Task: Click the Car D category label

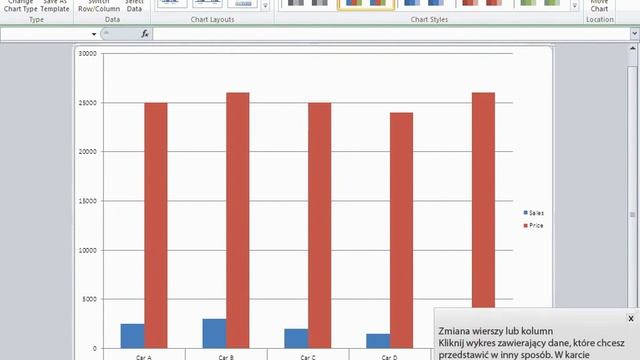Action: 389,357
